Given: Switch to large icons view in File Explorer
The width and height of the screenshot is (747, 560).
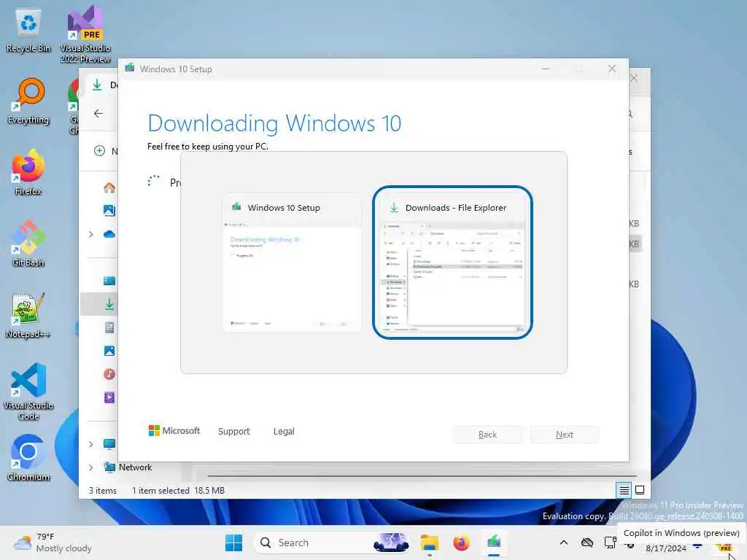Looking at the screenshot, I should [640, 490].
